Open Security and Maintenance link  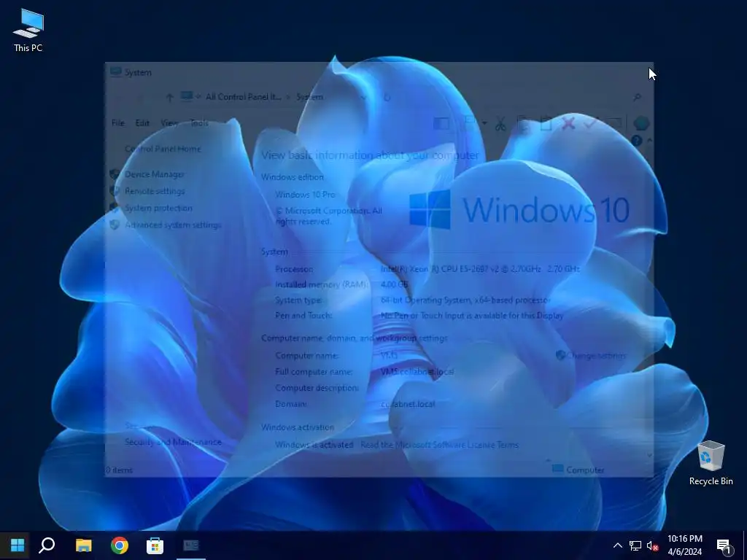click(x=173, y=442)
